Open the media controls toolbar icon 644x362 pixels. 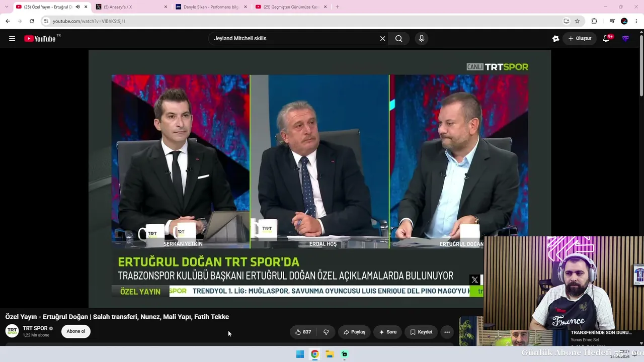point(612,21)
